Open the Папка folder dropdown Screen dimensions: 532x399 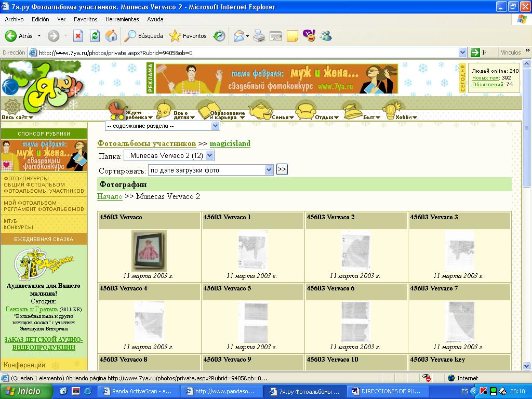pos(169,155)
